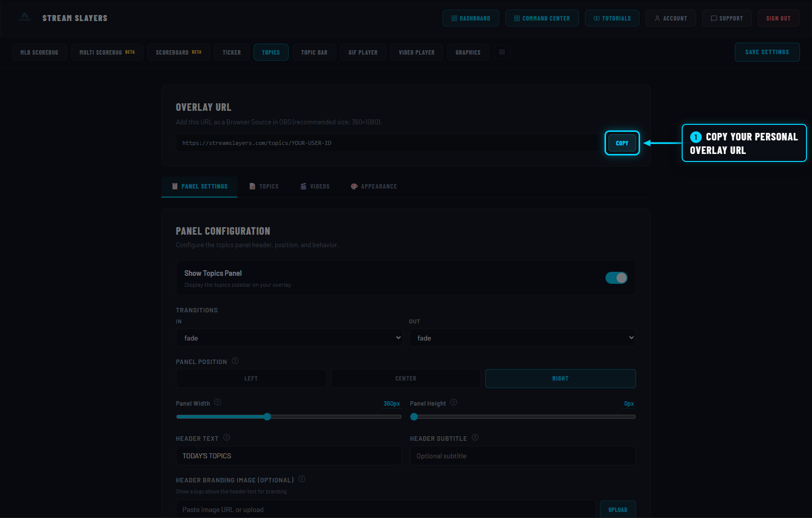Click help icon next to Header Branding Image
Image resolution: width=812 pixels, height=518 pixels.
[x=302, y=479]
